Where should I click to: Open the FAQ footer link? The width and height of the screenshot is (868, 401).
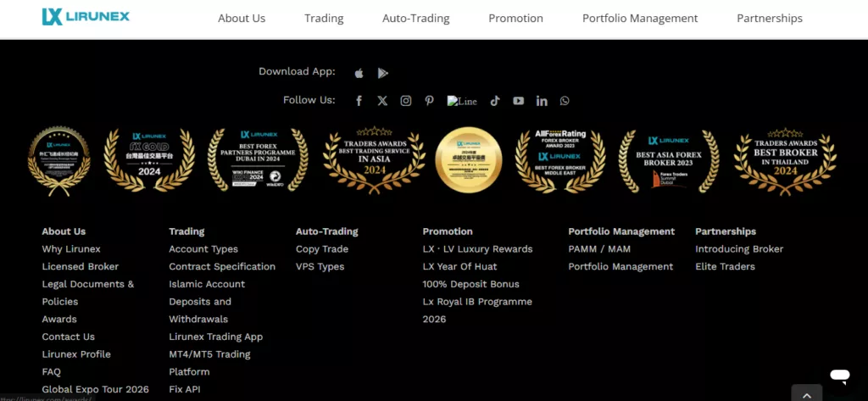point(52,371)
